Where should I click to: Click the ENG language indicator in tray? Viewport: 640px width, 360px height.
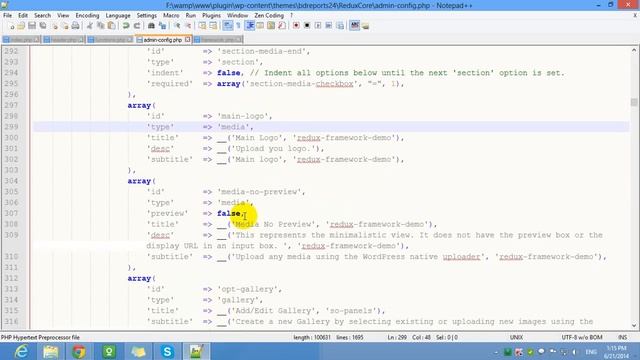click(591, 351)
